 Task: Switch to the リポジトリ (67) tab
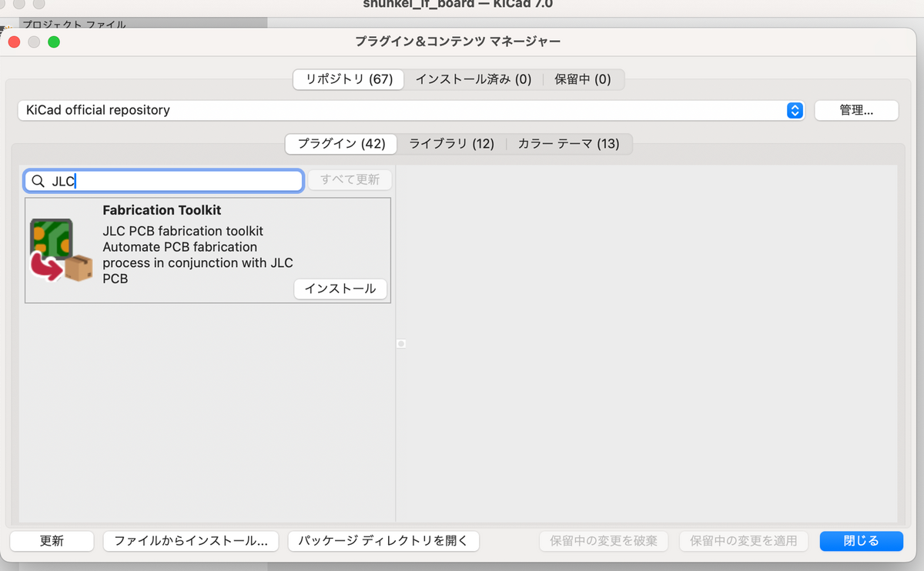click(x=349, y=79)
